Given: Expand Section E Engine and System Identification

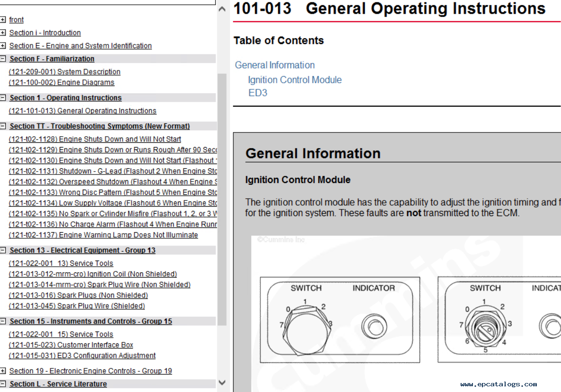Looking at the screenshot, I should 3,46.
